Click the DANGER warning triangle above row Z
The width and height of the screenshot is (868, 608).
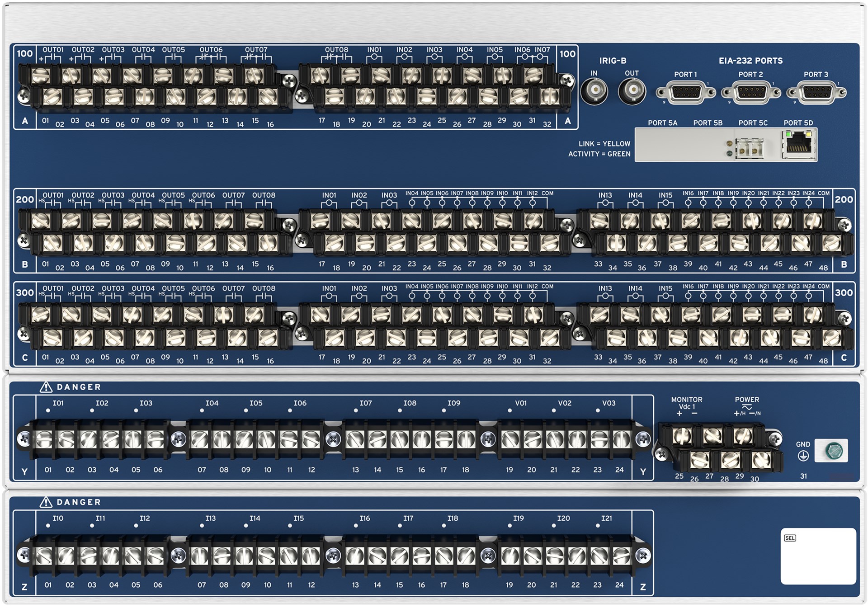[x=46, y=502]
